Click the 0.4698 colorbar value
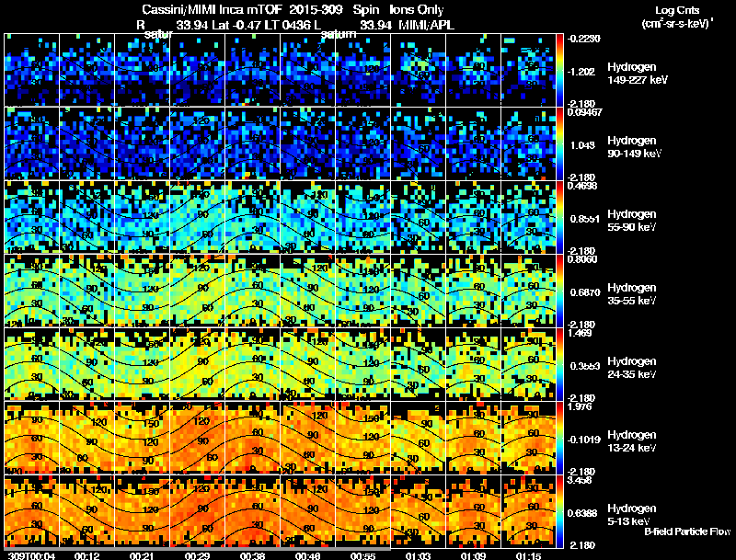The height and width of the screenshot is (560, 736). point(582,186)
